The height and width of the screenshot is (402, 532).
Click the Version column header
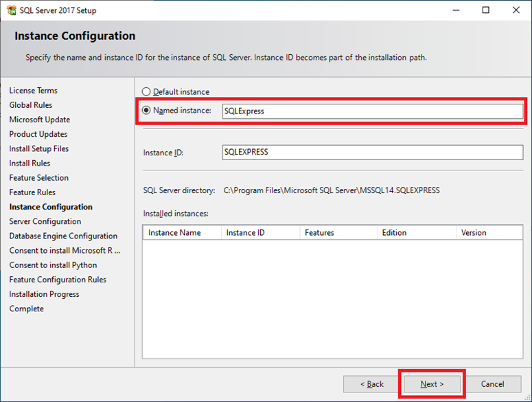(489, 232)
